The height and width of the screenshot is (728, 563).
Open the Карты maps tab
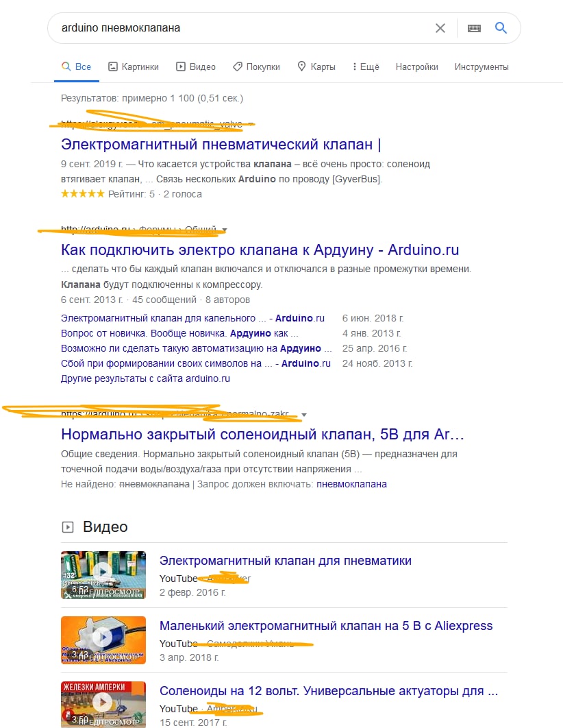[x=316, y=67]
